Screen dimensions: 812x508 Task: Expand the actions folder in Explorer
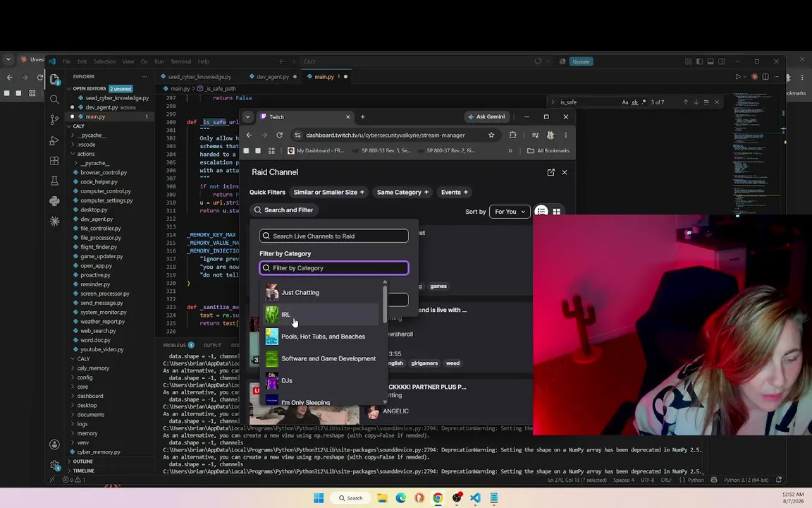85,154
